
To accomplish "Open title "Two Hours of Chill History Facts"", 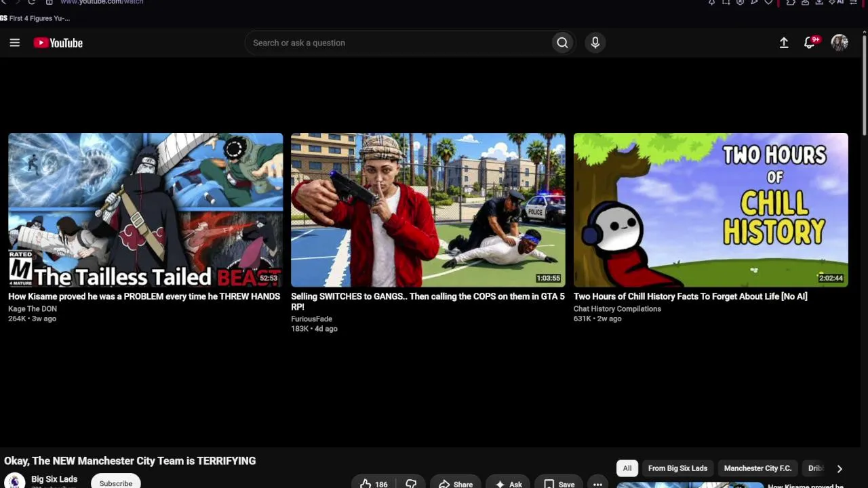I will [x=690, y=296].
